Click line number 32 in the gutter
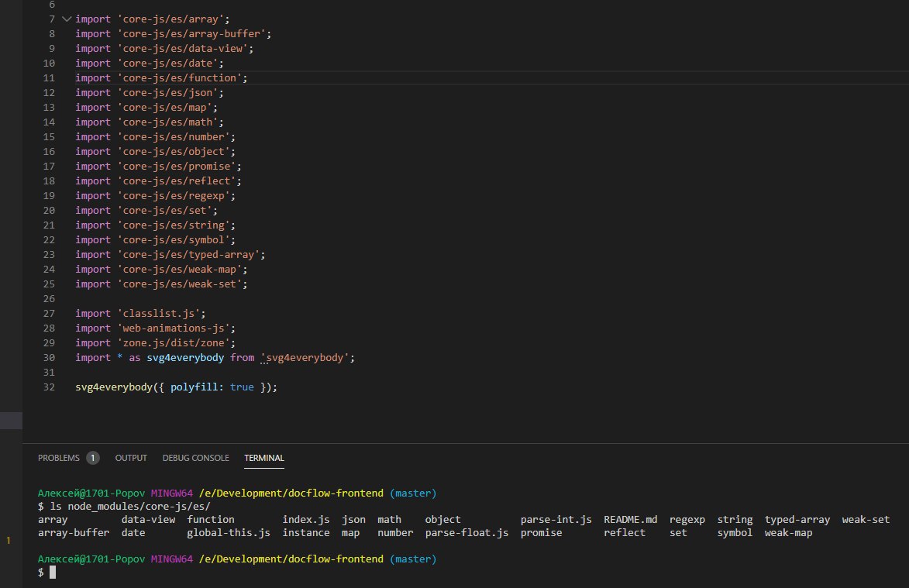 pos(49,387)
